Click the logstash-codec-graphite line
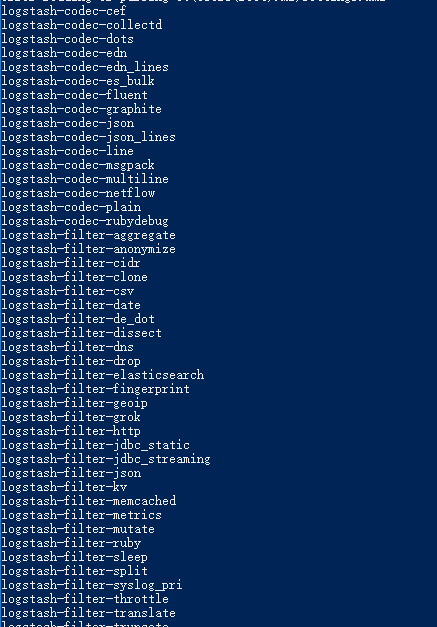The height and width of the screenshot is (627, 437). click(82, 109)
